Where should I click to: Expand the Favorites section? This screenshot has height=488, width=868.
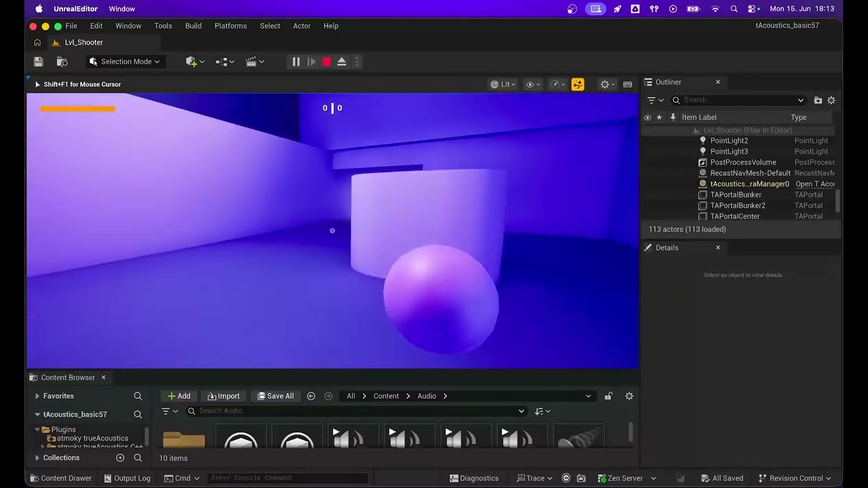click(37, 396)
